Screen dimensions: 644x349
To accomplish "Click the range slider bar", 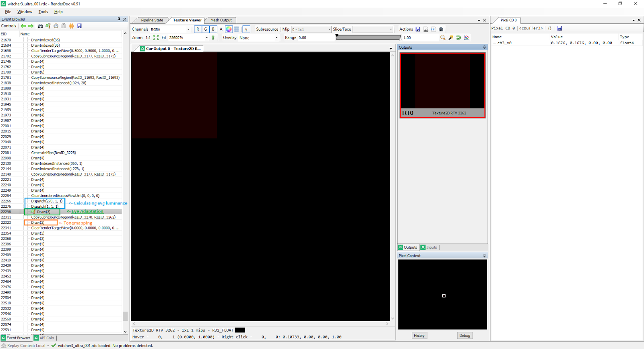I will click(x=369, y=38).
